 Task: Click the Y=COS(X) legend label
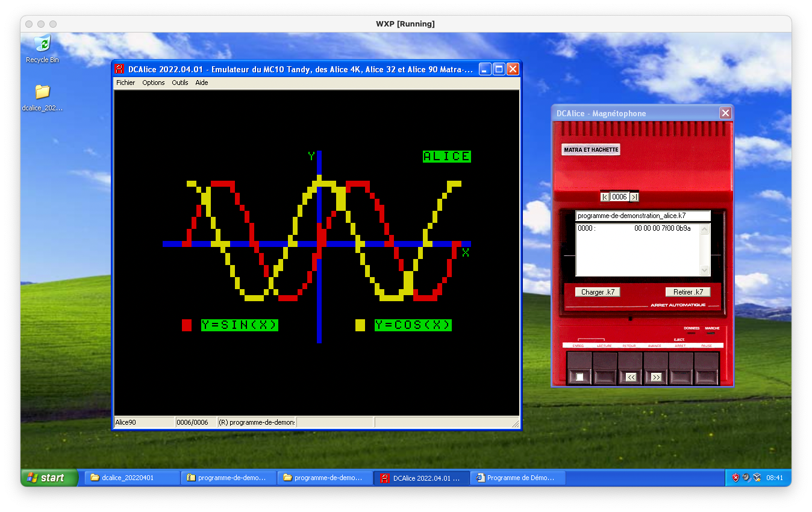[x=413, y=325]
